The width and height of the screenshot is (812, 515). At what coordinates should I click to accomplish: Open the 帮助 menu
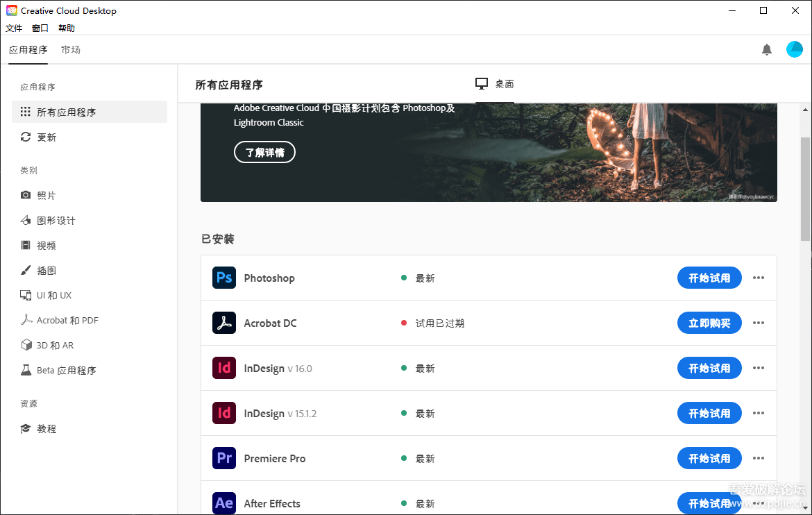[x=67, y=28]
